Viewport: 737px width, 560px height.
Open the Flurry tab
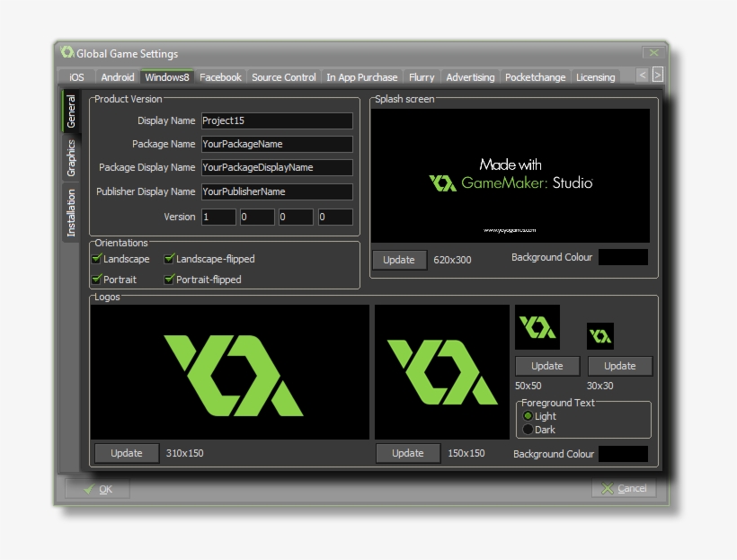pos(422,77)
